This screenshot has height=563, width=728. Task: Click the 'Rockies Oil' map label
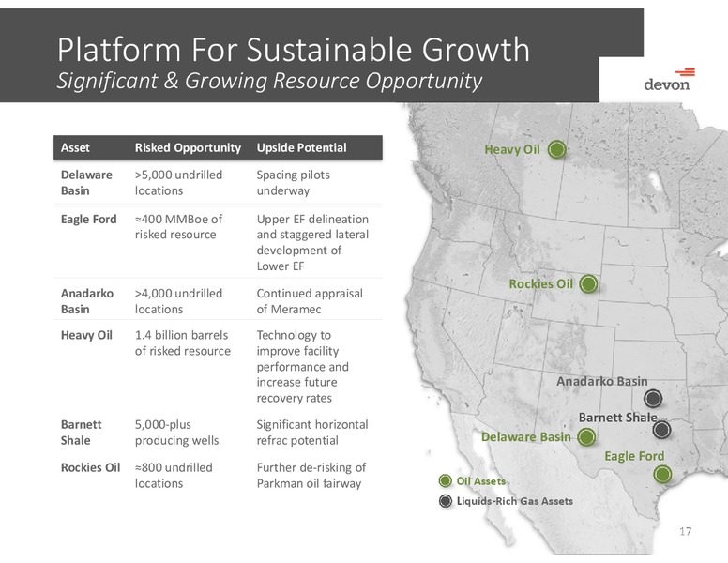(541, 283)
